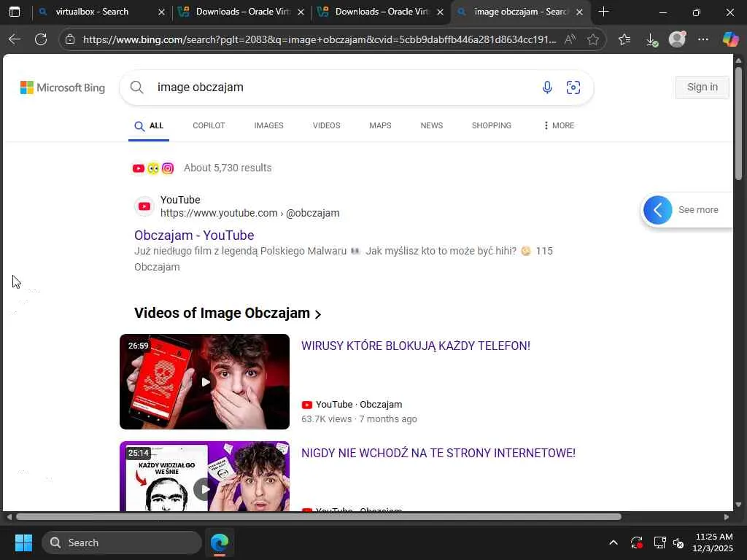Screen dimensions: 747x560
Task: Click the blue See more arrow circle
Action: [x=658, y=209]
